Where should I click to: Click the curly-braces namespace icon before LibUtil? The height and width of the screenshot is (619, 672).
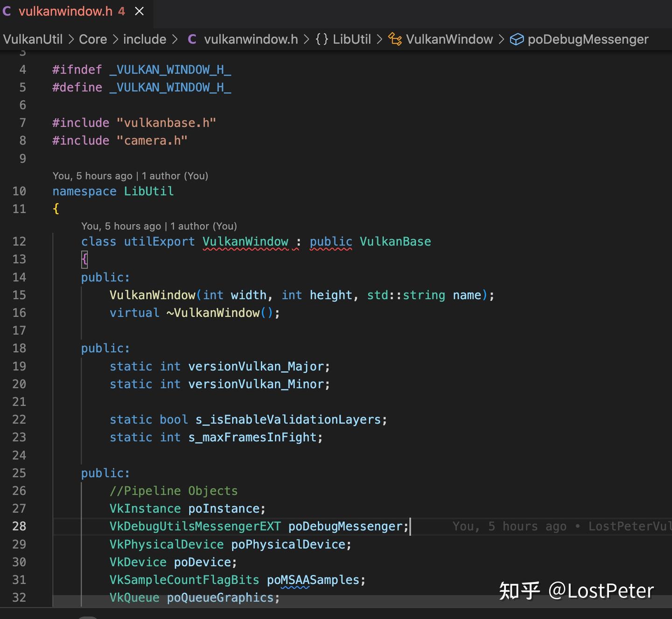coord(322,39)
